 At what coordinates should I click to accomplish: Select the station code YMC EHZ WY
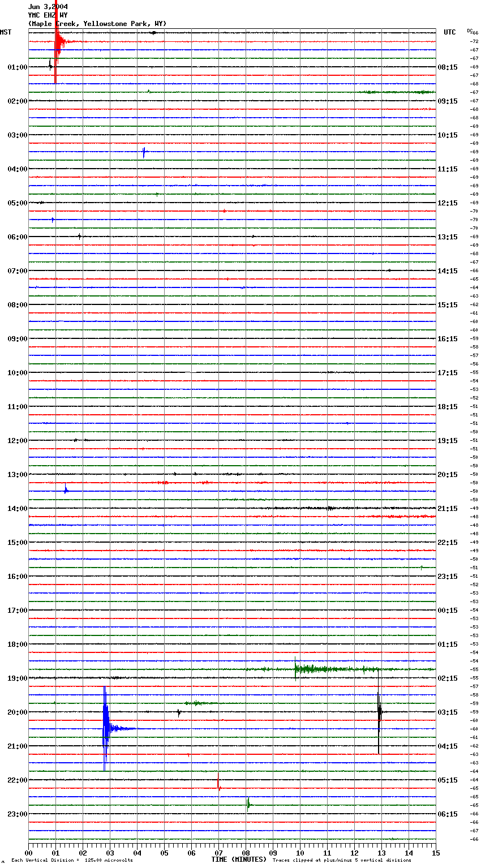click(48, 15)
